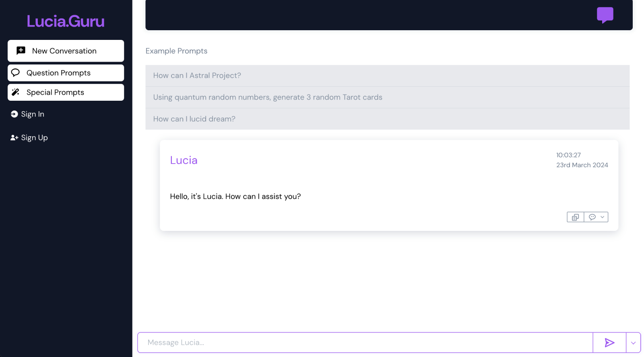Click the purple chat bubble icon
644x357 pixels.
(605, 15)
